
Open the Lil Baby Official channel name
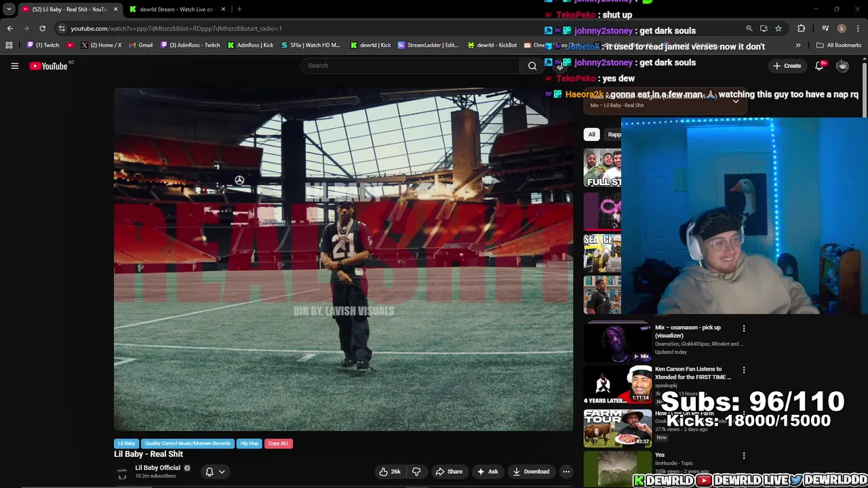click(x=157, y=468)
